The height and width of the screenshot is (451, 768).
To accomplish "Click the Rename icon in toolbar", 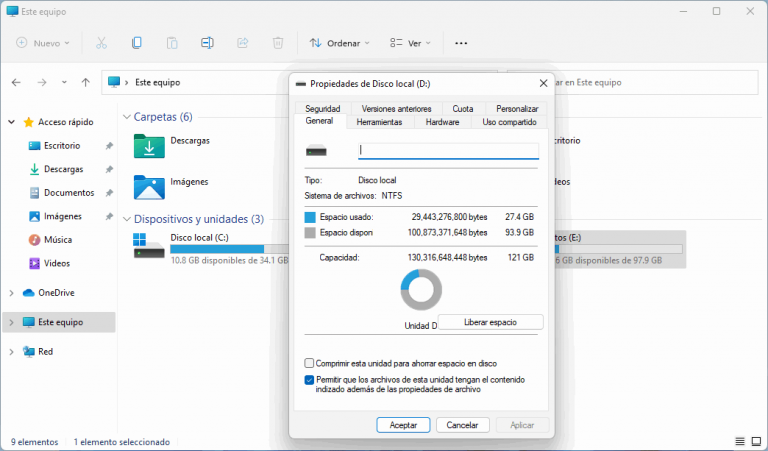I will 207,43.
